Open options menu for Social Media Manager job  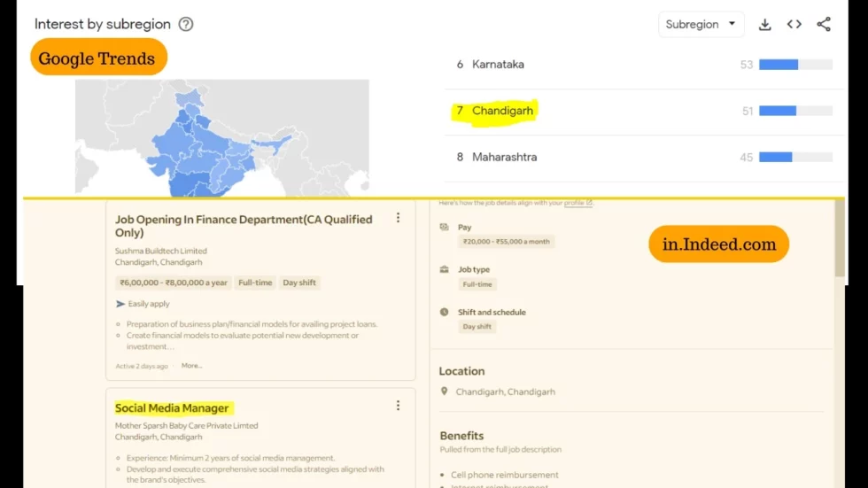click(398, 407)
